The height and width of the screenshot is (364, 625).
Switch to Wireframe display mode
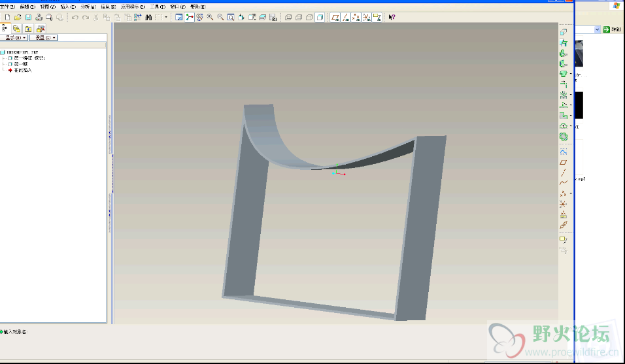point(288,17)
